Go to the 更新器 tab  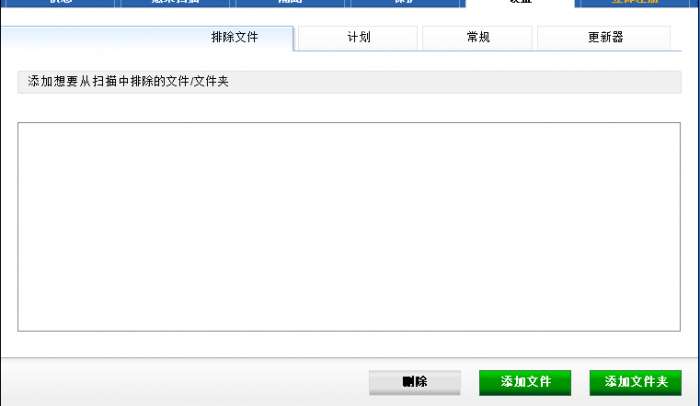604,38
